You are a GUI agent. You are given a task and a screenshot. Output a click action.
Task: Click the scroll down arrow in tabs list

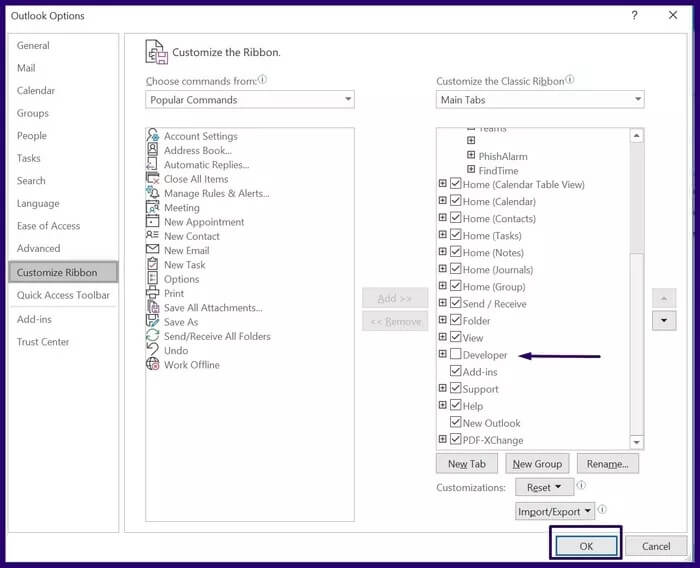(x=637, y=442)
